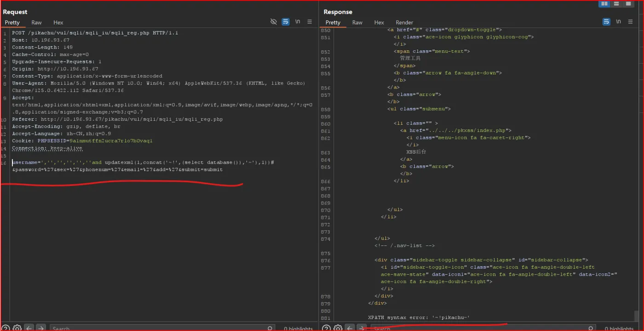This screenshot has width=644, height=331.
Task: Click the username updatexml payload line
Action: pyautogui.click(x=143, y=163)
